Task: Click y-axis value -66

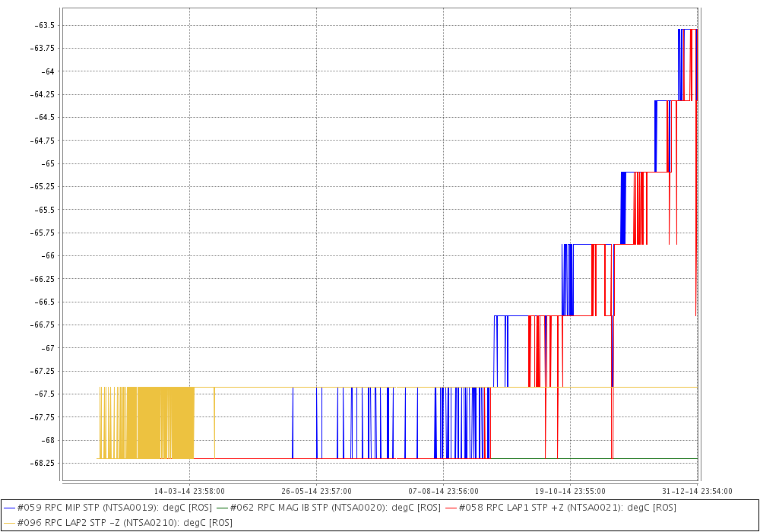Action: (x=47, y=256)
